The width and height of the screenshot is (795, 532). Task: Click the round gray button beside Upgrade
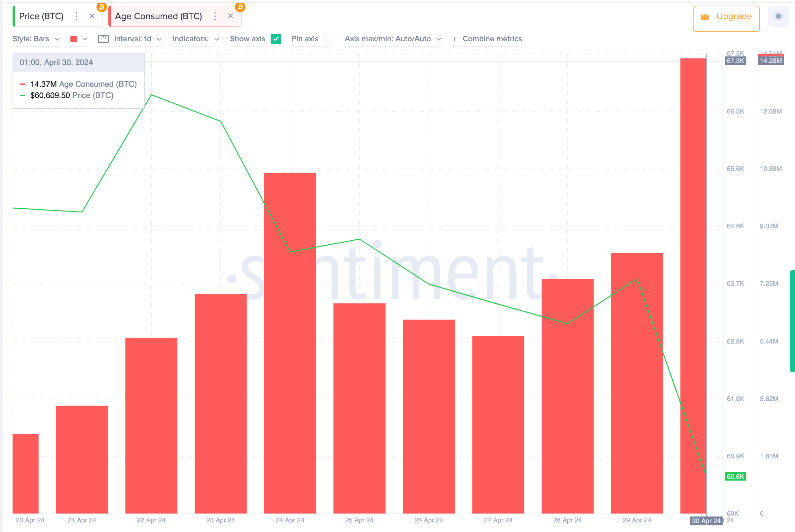tap(778, 16)
